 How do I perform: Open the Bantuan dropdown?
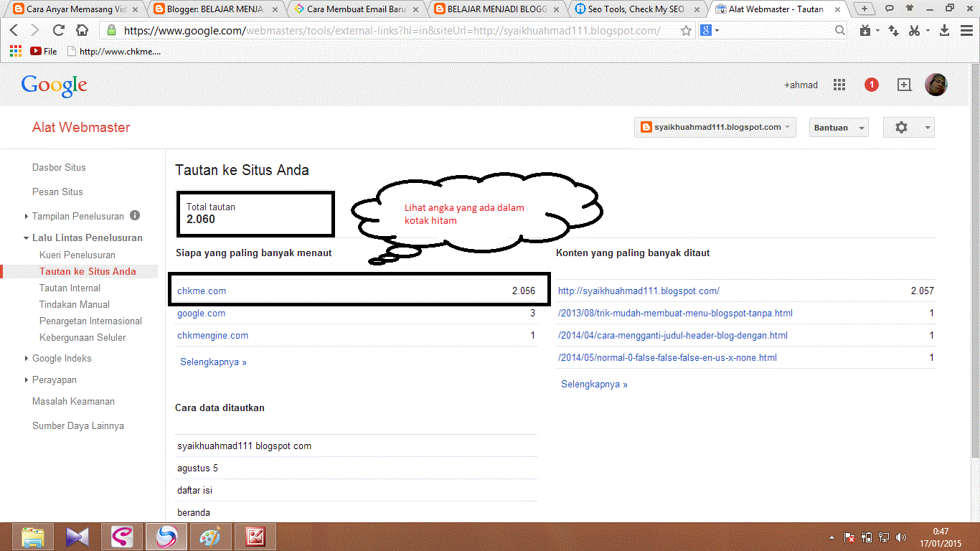pyautogui.click(x=839, y=127)
